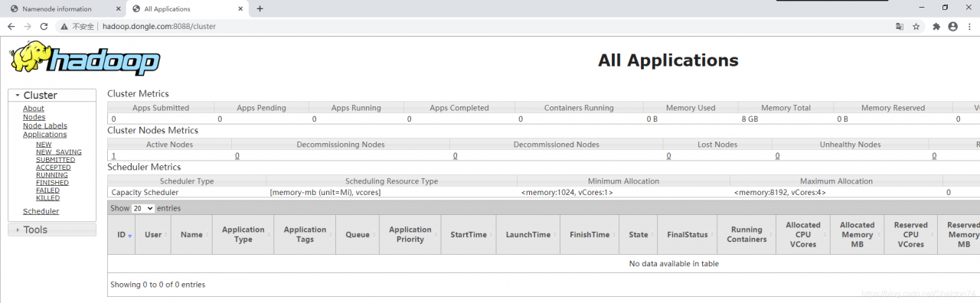The width and height of the screenshot is (980, 303).
Task: Close the Namenode information tab
Action: coord(118,8)
